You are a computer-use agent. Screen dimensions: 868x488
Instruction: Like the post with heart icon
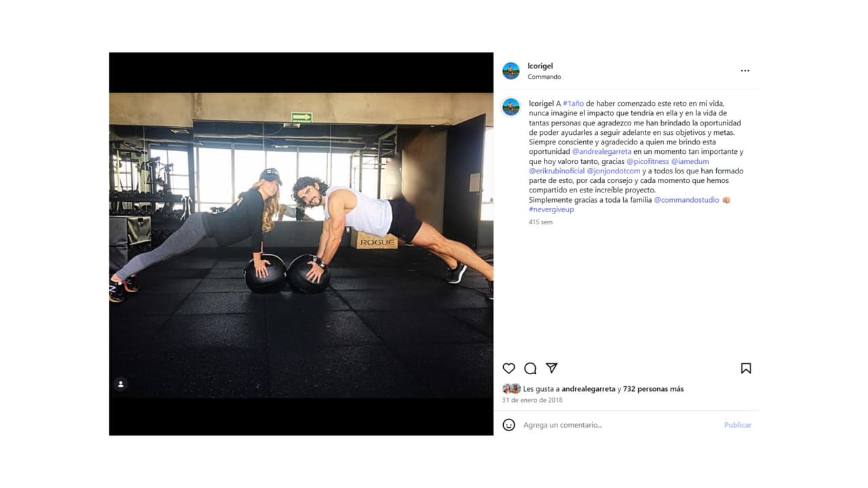[509, 368]
